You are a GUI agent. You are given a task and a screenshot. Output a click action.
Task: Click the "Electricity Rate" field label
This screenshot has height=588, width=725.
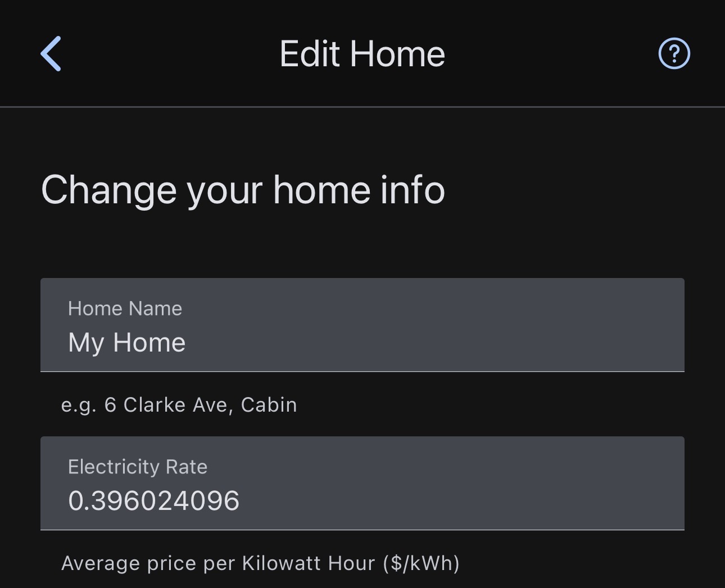(x=138, y=467)
